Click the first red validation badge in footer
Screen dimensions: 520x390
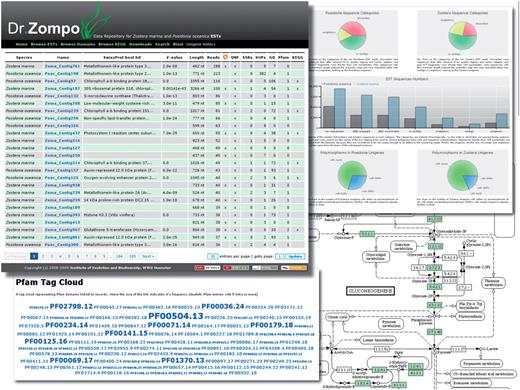click(207, 267)
